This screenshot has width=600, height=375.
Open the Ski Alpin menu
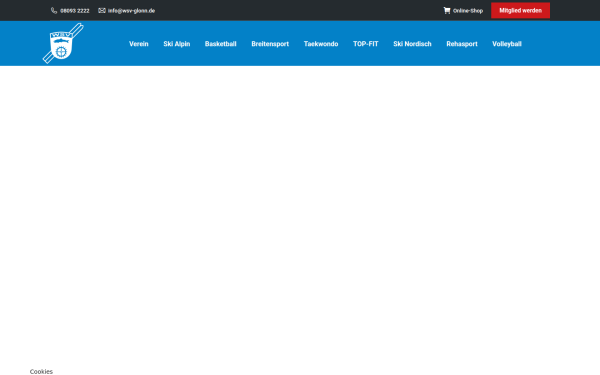coord(177,44)
